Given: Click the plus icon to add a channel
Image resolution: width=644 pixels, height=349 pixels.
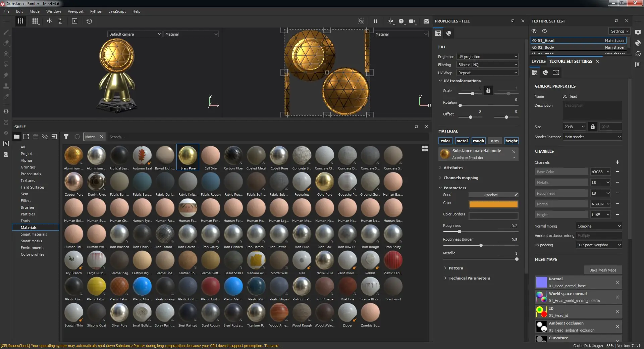Looking at the screenshot, I should (x=617, y=162).
